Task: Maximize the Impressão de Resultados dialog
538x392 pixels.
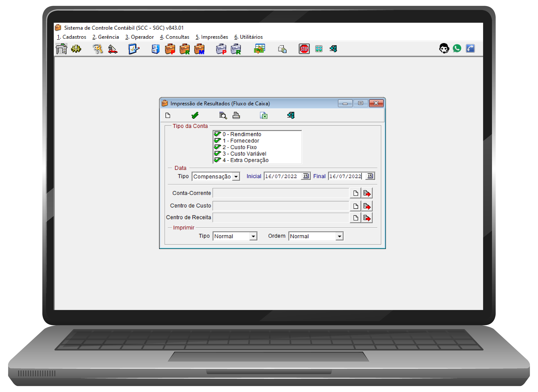Action: click(x=360, y=103)
